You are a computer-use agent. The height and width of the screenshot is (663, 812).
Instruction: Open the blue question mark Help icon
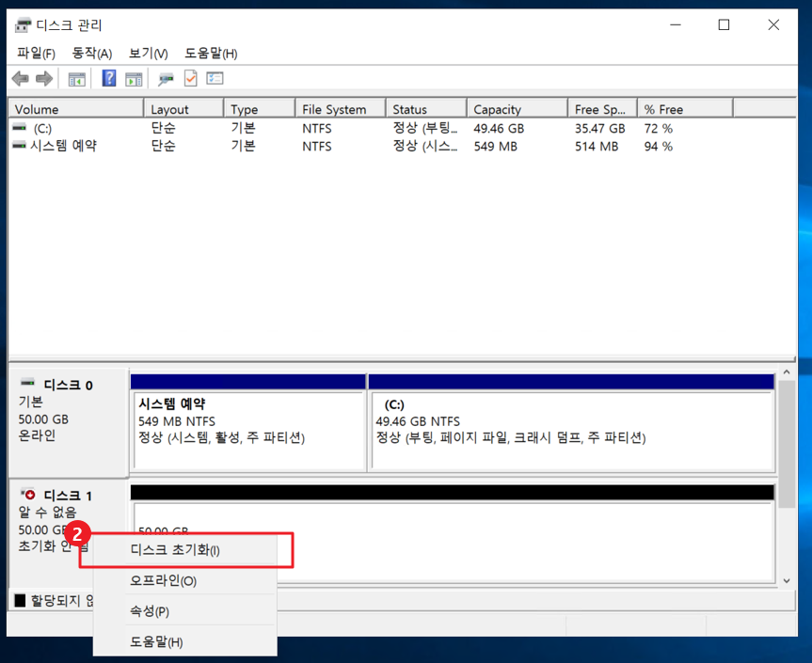109,78
